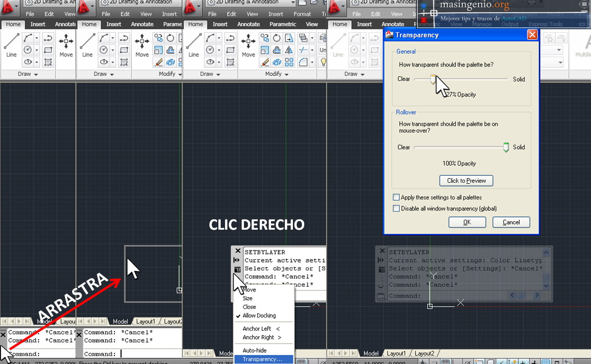Toggle Allow Docking in the context menu
The height and width of the screenshot is (364, 591).
click(259, 316)
